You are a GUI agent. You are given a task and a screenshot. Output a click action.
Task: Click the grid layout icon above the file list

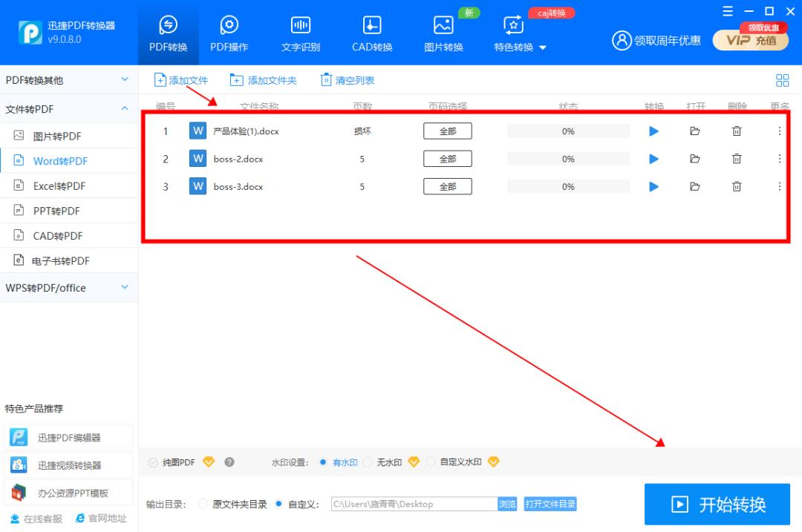point(781,79)
